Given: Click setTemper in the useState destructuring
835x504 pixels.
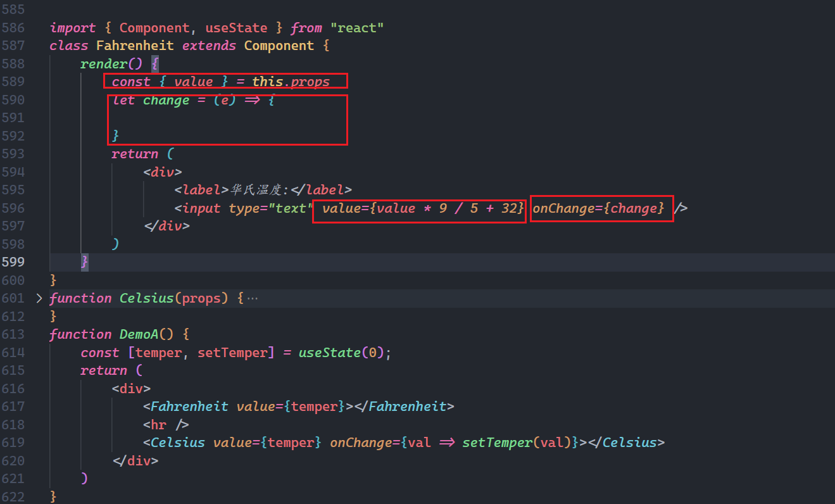Looking at the screenshot, I should (x=232, y=353).
